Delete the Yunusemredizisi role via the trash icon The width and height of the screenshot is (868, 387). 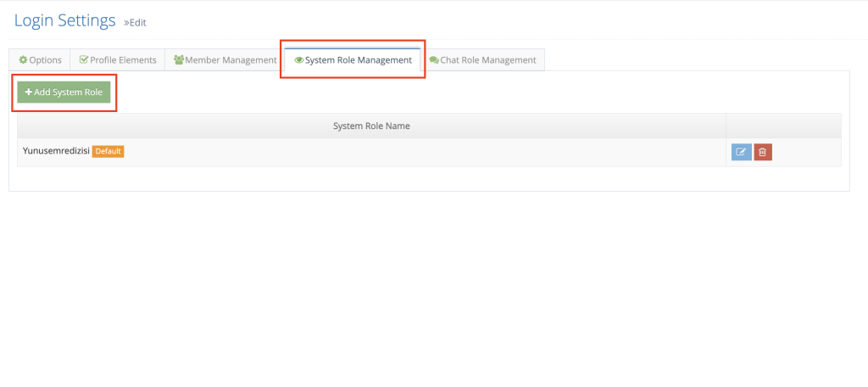pos(763,152)
